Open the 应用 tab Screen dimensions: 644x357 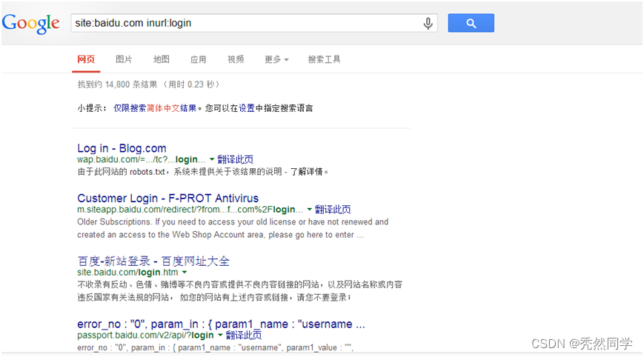pyautogui.click(x=198, y=59)
